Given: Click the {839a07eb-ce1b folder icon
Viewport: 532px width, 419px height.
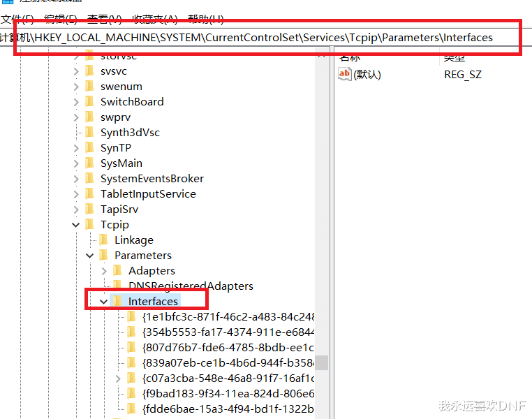Looking at the screenshot, I should 132,362.
